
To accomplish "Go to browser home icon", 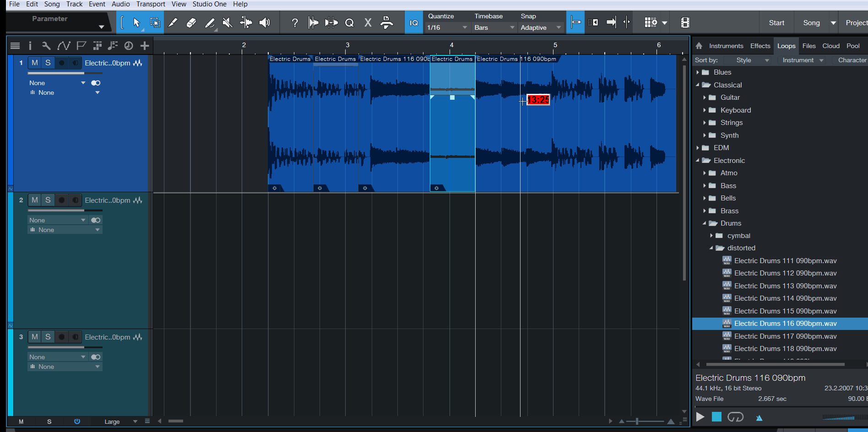I will coord(699,46).
